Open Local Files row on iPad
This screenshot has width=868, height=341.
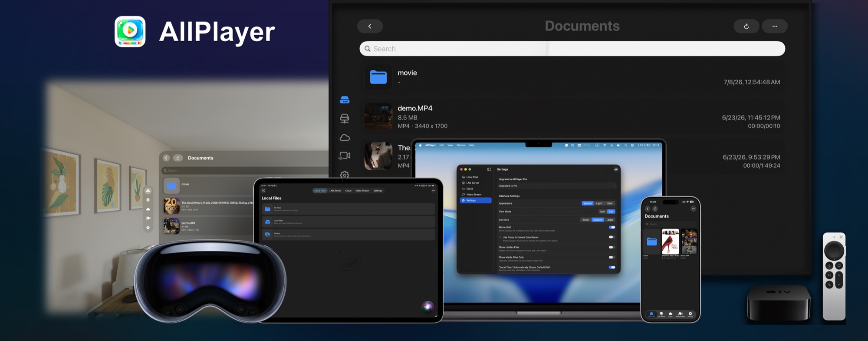348,222
